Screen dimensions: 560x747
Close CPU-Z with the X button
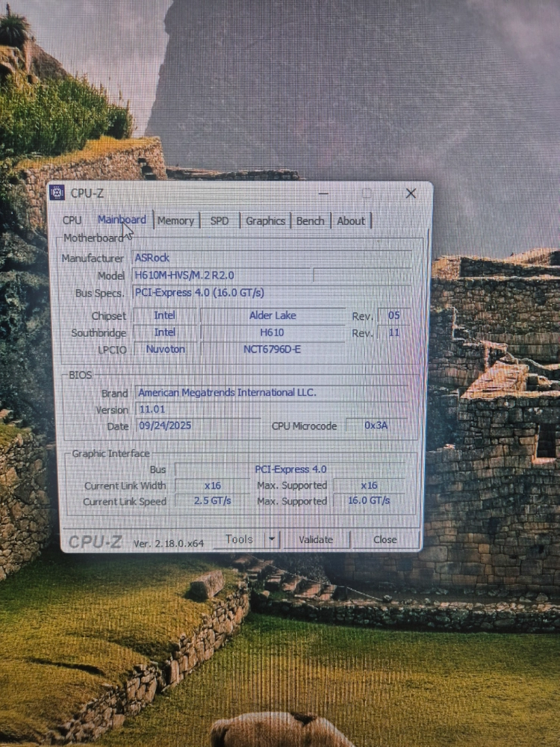[x=411, y=193]
